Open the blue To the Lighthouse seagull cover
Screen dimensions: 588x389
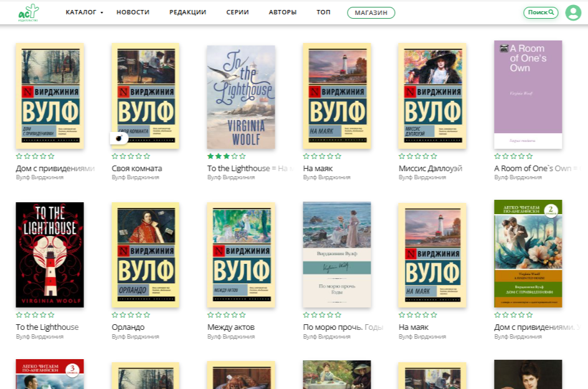point(241,97)
